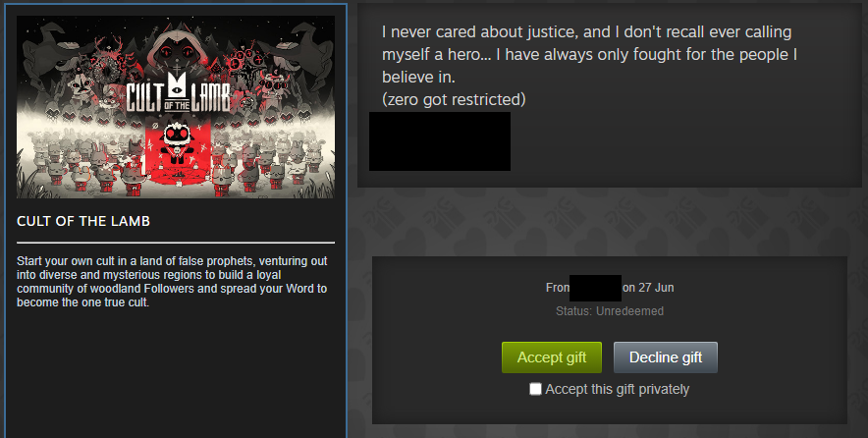Viewport: 868px width, 438px height.
Task: Click the CULT OF THE LAMB title heading
Action: 83,221
